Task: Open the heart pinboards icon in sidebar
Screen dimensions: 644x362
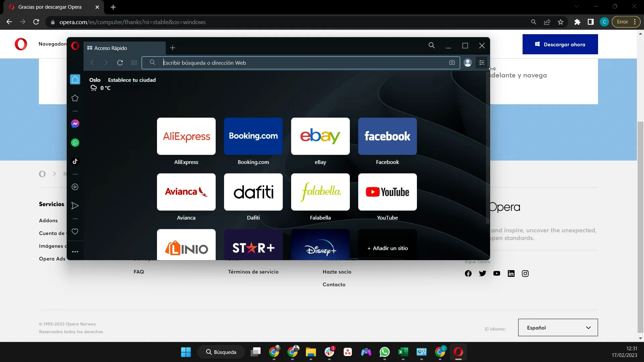Action: point(75,232)
